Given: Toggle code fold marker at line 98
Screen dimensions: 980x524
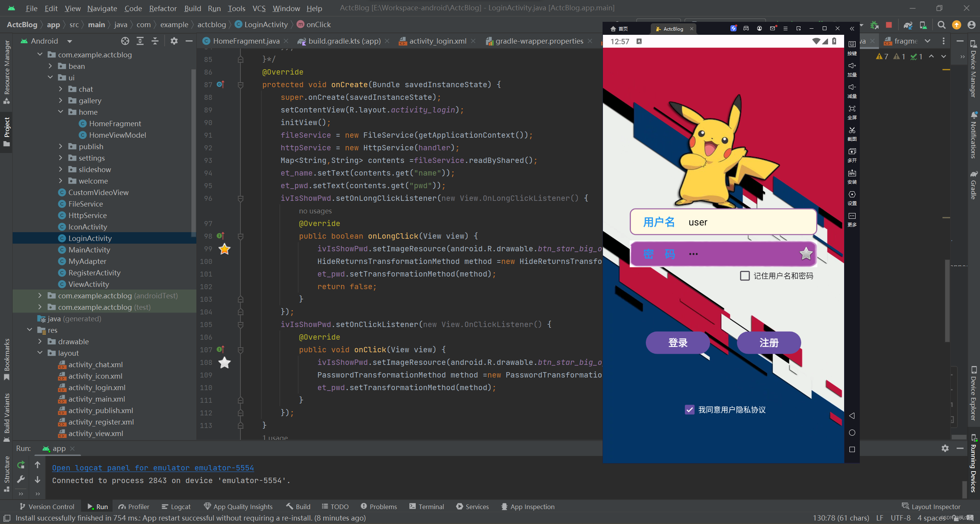Looking at the screenshot, I should 240,236.
